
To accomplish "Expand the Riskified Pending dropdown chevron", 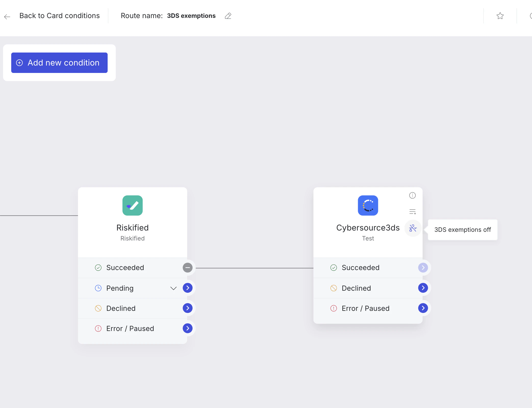I will click(173, 288).
